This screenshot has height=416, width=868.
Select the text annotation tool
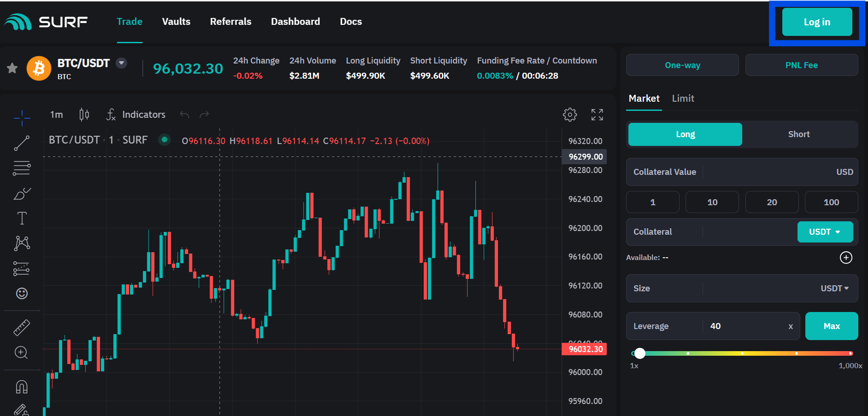[x=22, y=218]
